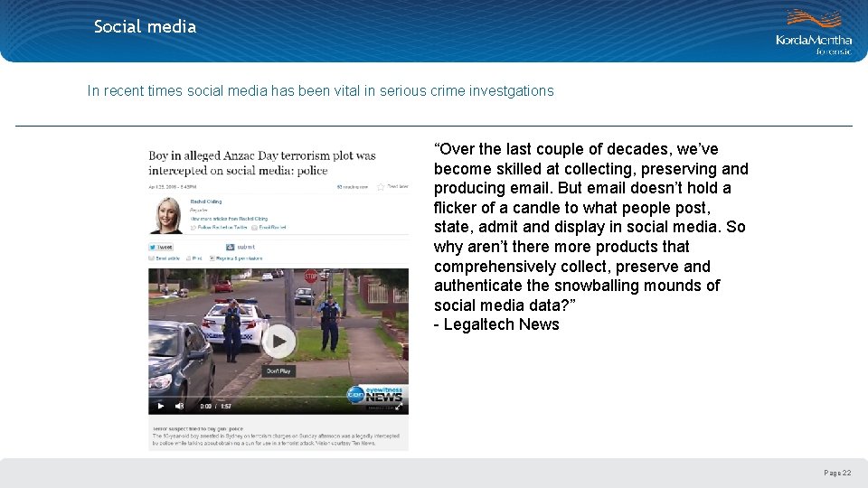This screenshot has width=868, height=488.
Task: Click the Page 22 footer label
Action: (x=837, y=473)
